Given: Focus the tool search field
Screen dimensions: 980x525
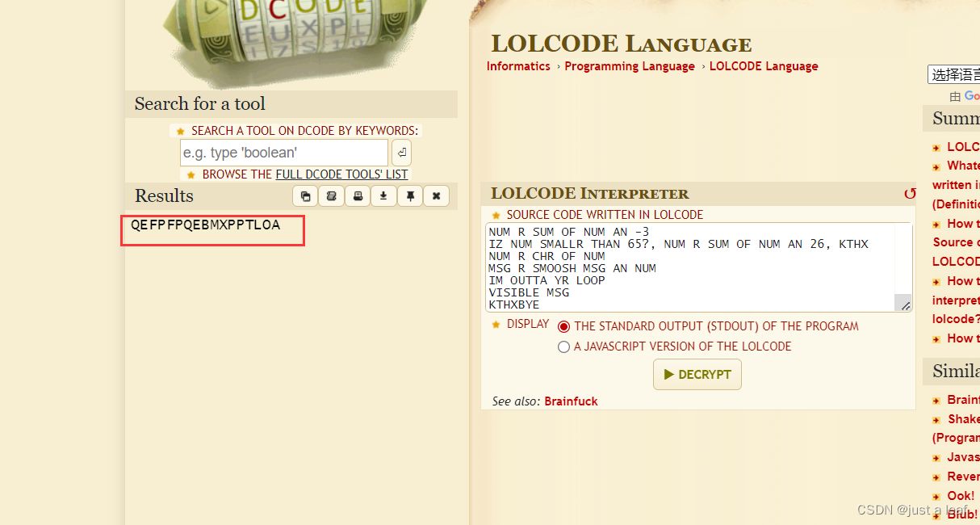Looking at the screenshot, I should coord(284,153).
